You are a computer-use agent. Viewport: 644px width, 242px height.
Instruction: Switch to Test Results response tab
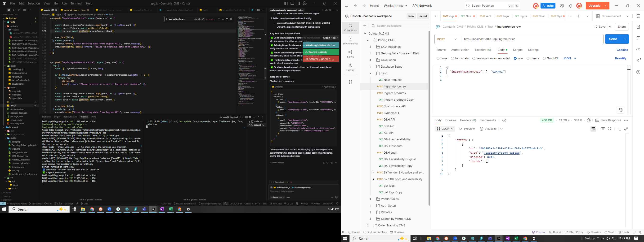click(488, 120)
